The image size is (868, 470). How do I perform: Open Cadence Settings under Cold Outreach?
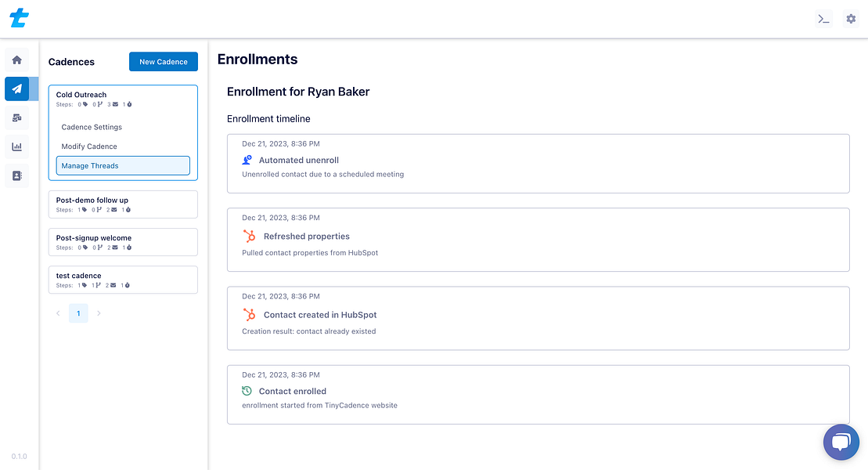pyautogui.click(x=92, y=127)
